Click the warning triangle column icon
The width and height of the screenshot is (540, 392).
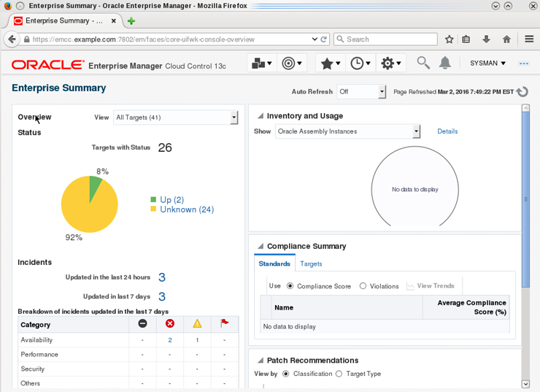pyautogui.click(x=197, y=323)
